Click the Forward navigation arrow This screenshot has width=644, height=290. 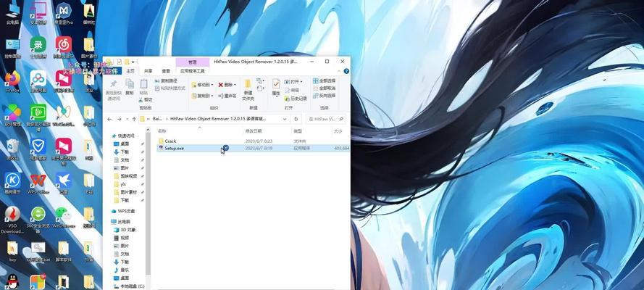pos(119,119)
